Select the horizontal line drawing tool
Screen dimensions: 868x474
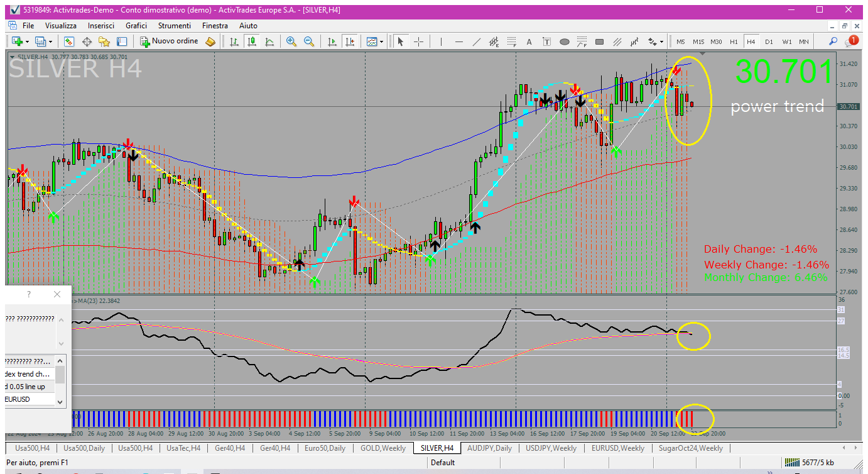pyautogui.click(x=459, y=41)
